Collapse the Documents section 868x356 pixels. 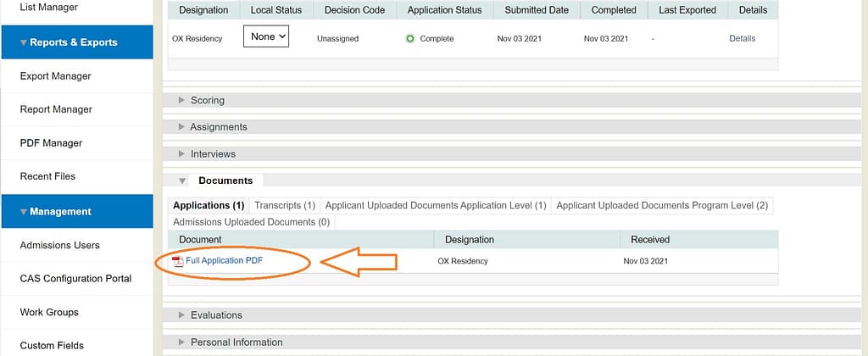[x=225, y=181]
